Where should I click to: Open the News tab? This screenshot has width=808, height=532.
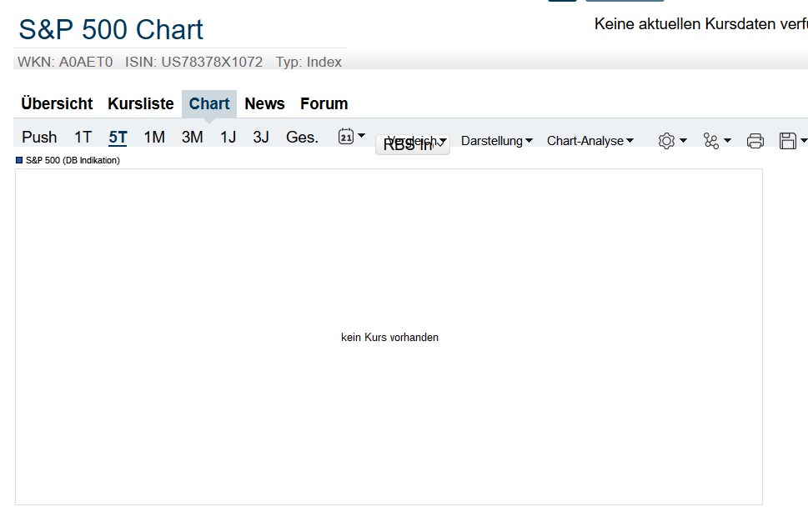[264, 103]
